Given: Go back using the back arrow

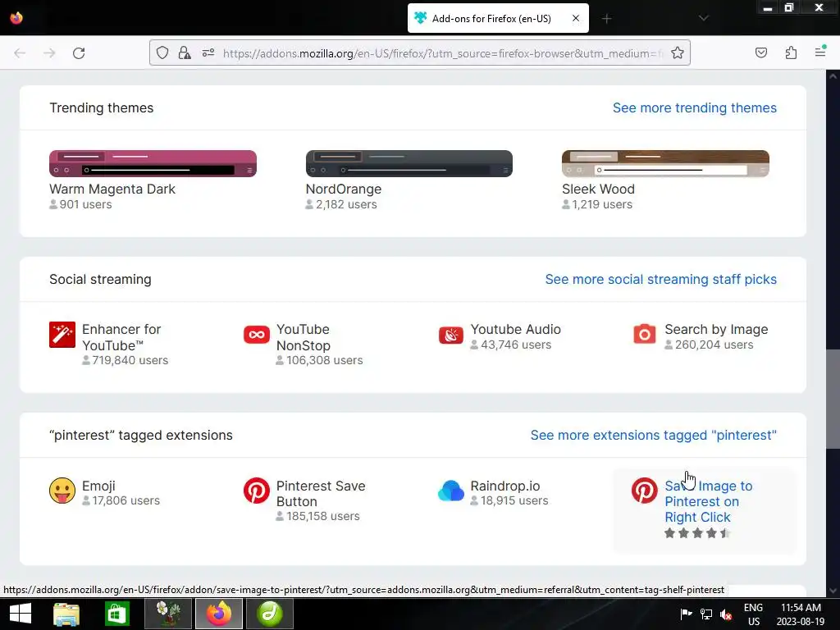Looking at the screenshot, I should click(20, 53).
